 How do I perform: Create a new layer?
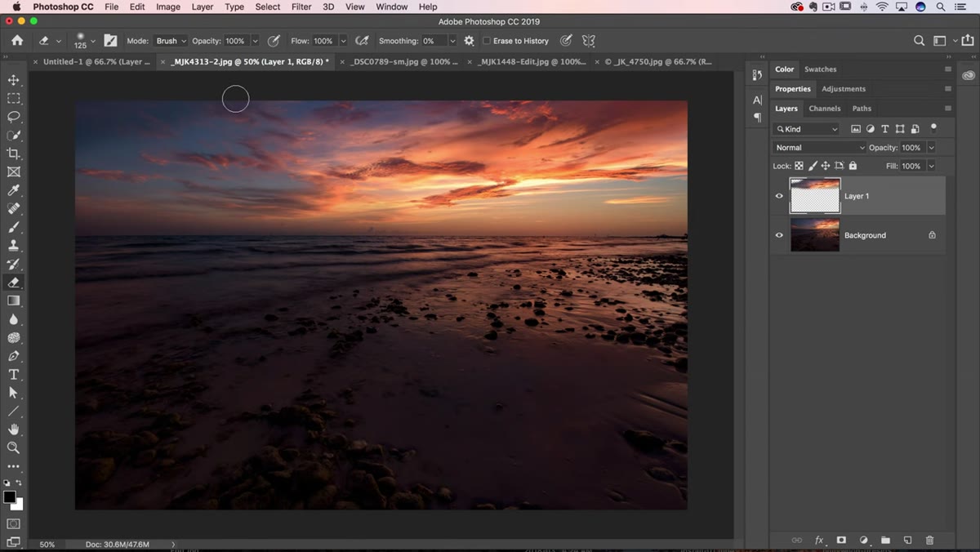(907, 541)
